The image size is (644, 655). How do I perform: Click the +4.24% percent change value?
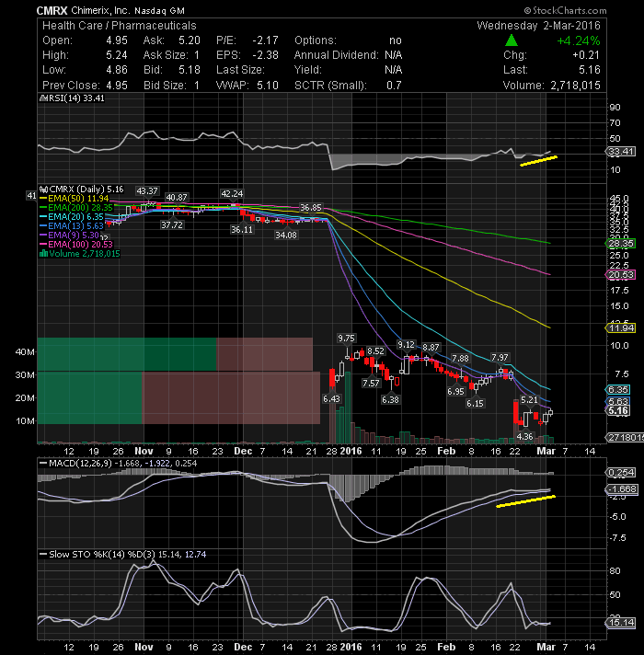pyautogui.click(x=579, y=40)
